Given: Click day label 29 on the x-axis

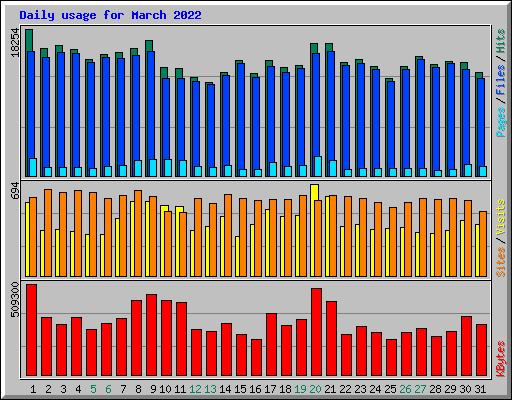Looking at the screenshot, I should [x=450, y=389].
